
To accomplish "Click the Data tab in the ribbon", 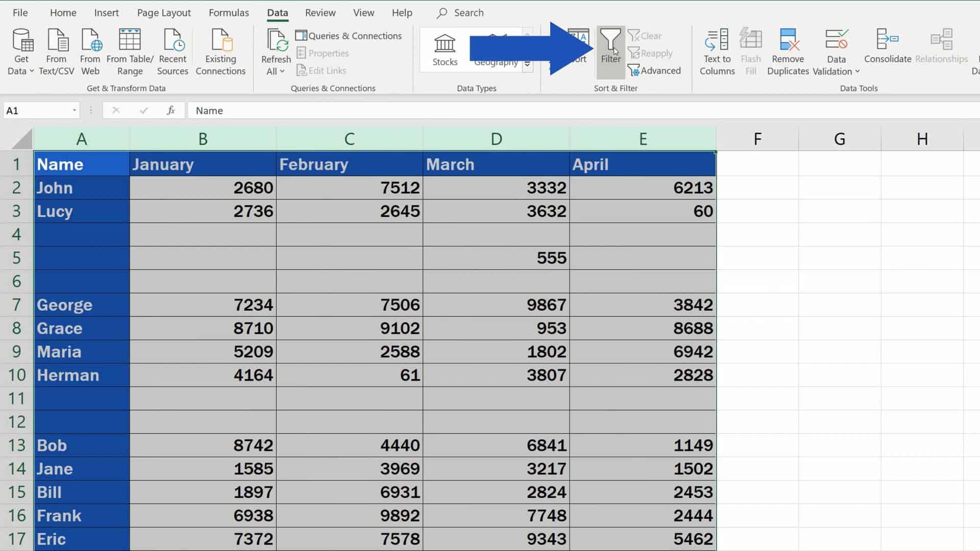I will coord(277,12).
